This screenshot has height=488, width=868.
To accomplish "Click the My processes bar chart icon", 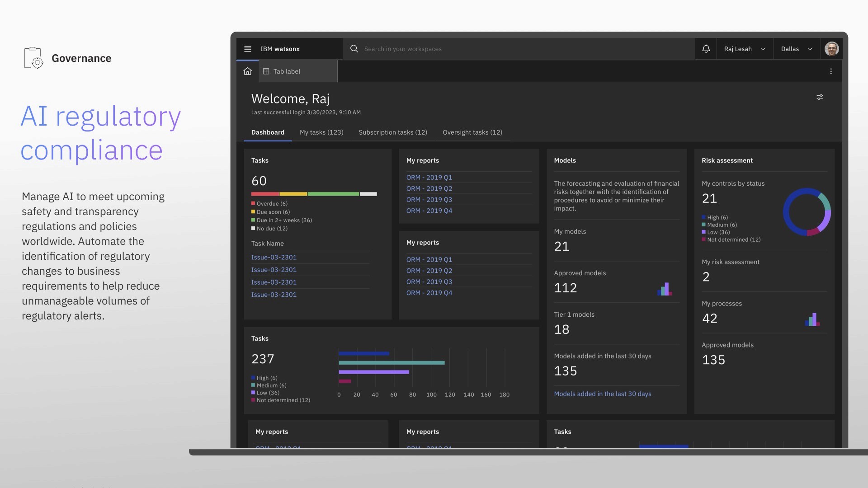I will point(812,319).
